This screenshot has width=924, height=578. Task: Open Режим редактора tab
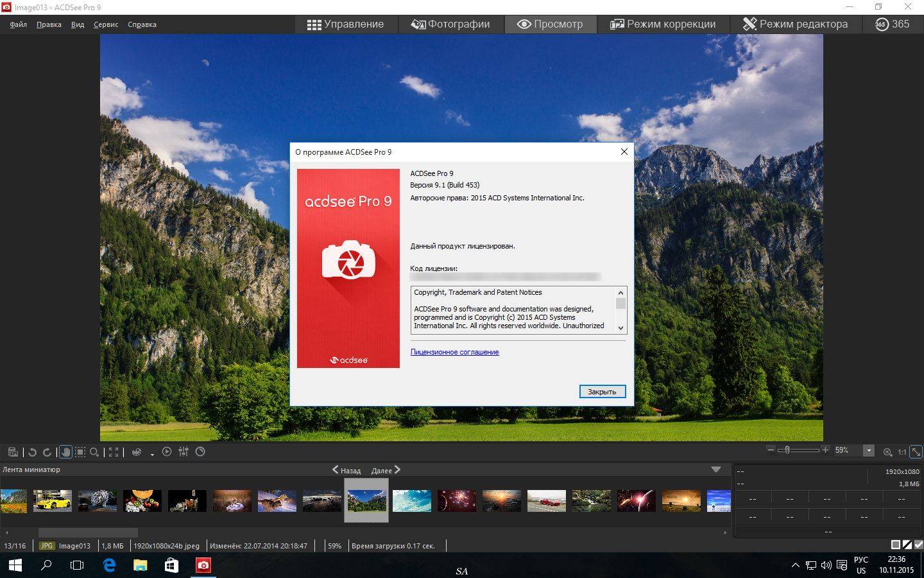[795, 24]
